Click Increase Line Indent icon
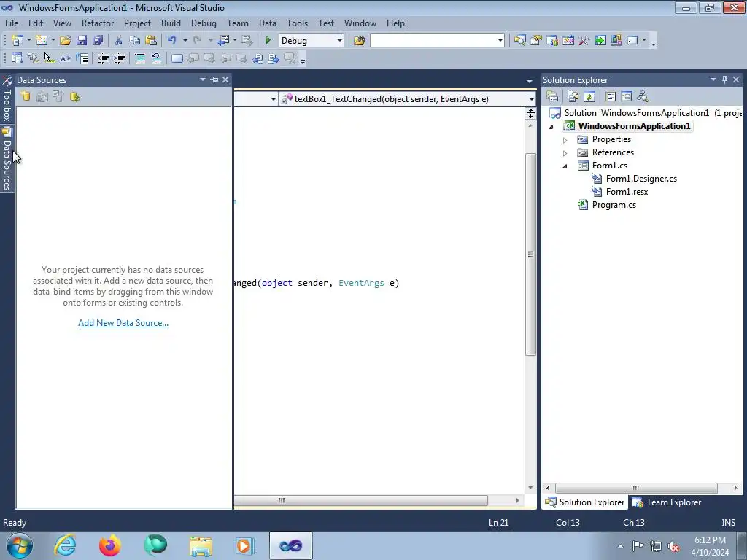The image size is (747, 560). pos(119,58)
